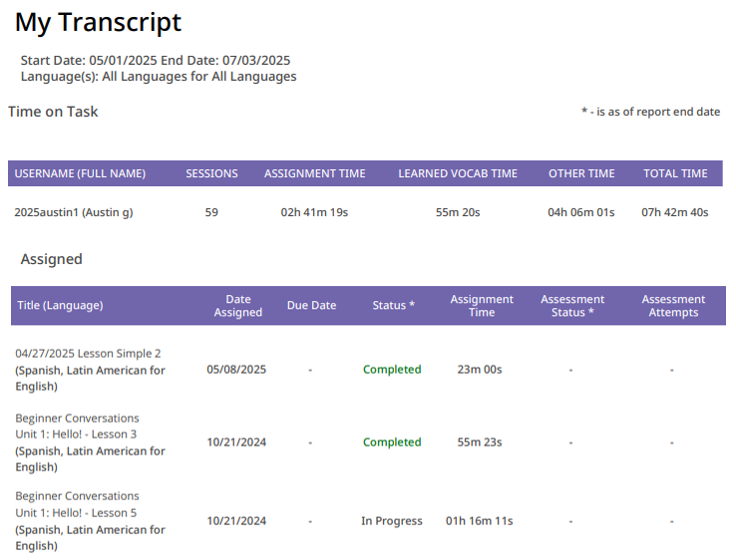The width and height of the screenshot is (736, 560).
Task: Click the total time value 07h 42m 40s
Action: tap(675, 212)
